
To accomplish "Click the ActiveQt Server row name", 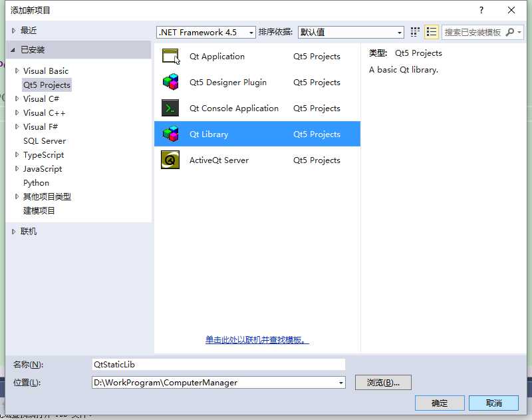I will [219, 160].
